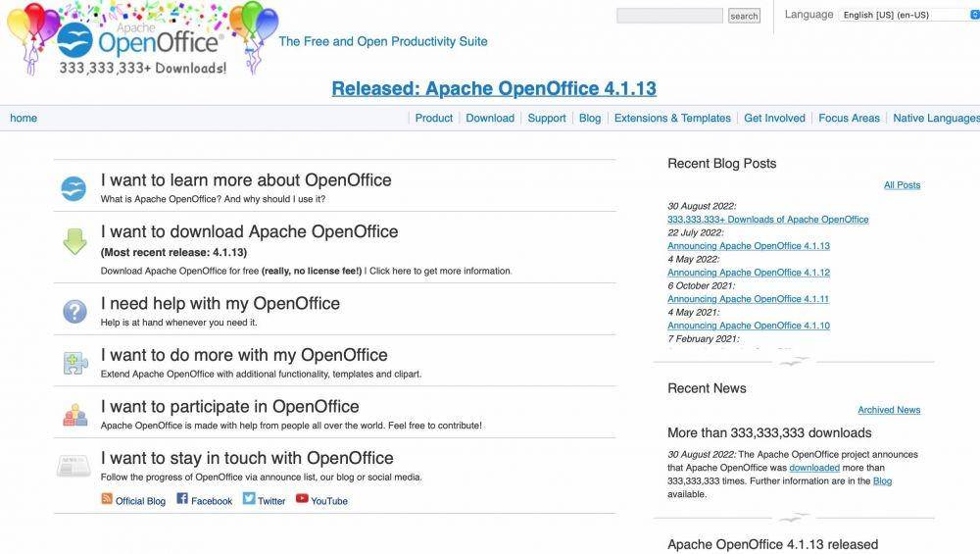Click I want to download Apache OpenOffice
This screenshot has width=980, height=554.
249,231
